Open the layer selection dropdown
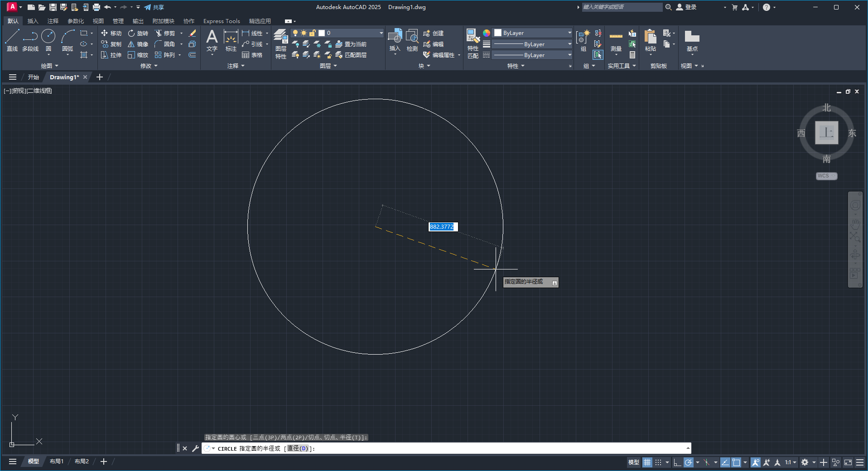Viewport: 868px width, 471px height. (x=380, y=33)
